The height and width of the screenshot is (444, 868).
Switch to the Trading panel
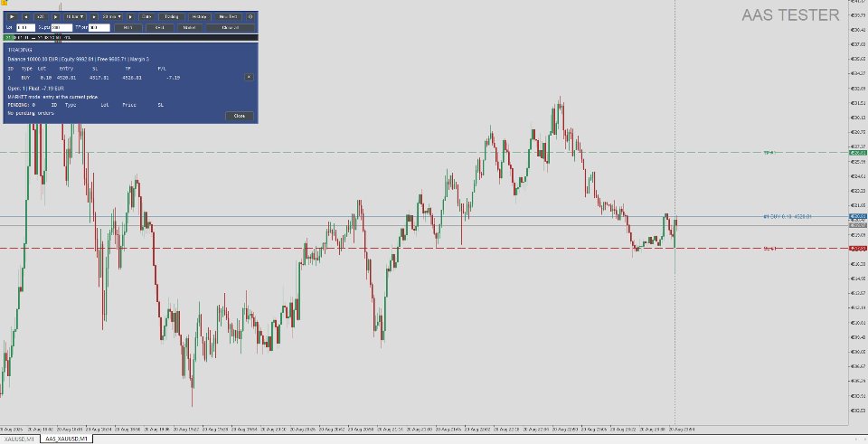coord(172,16)
